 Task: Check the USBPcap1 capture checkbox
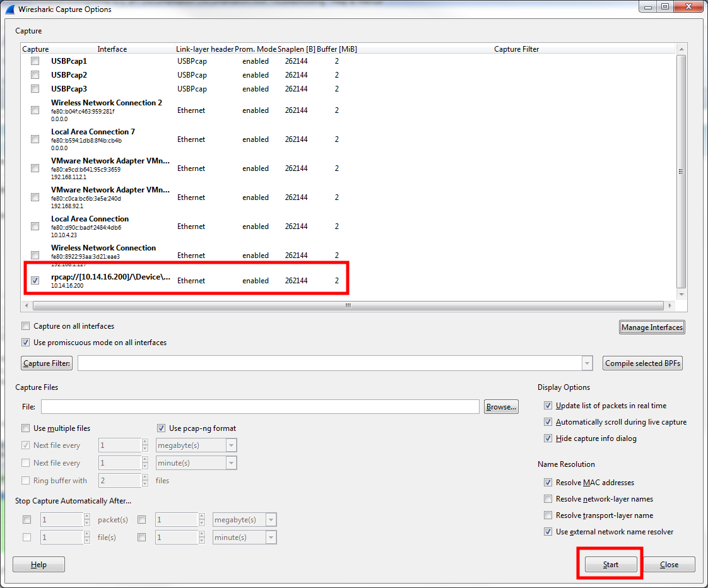tap(35, 61)
